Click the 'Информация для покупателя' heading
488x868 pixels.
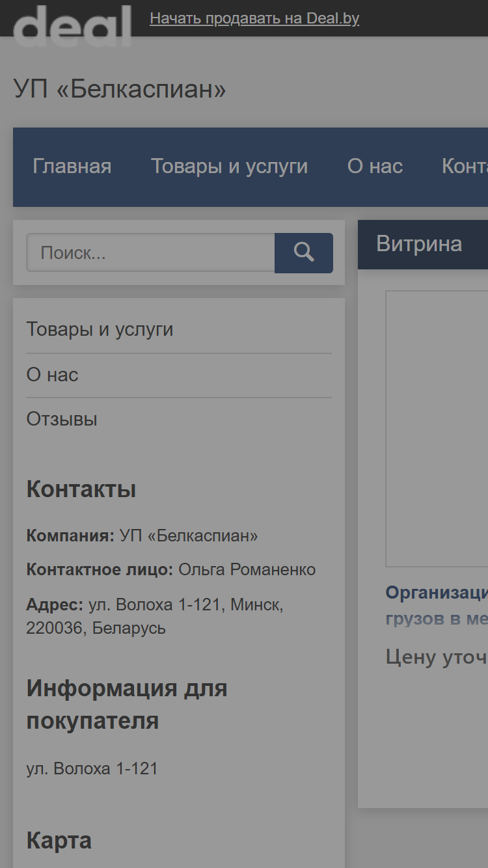coord(127,705)
